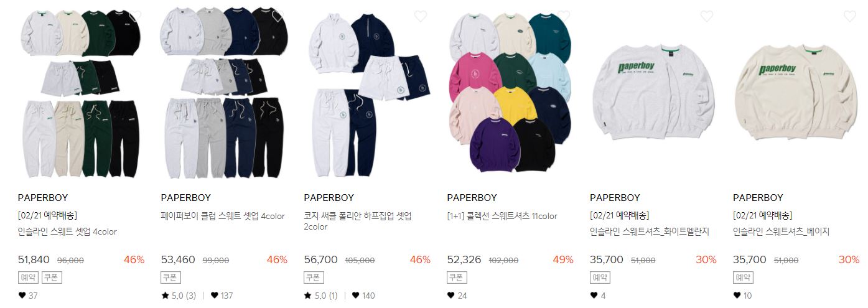This screenshot has width=868, height=308.
Task: Toggle wishlist heart on 페이퍼보이 클럽 스웨트 셋업
Action: 278,16
